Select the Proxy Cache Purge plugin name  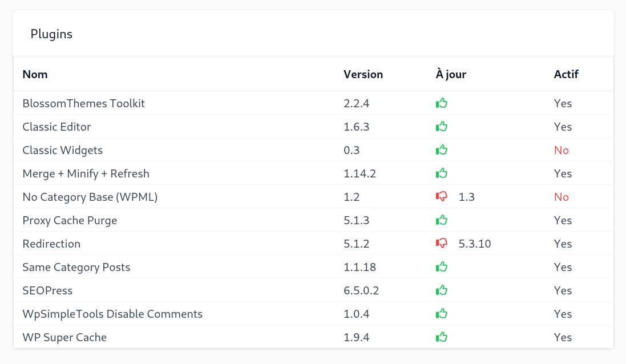coord(70,221)
